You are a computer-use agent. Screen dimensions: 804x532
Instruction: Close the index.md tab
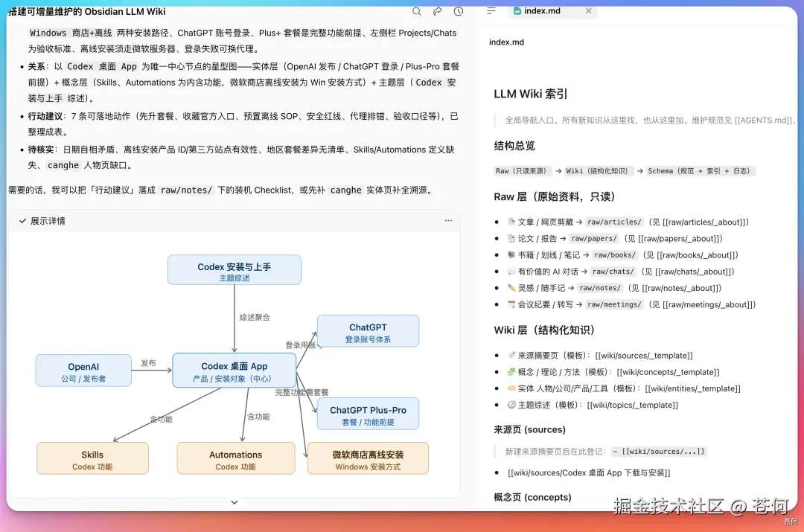(x=589, y=10)
